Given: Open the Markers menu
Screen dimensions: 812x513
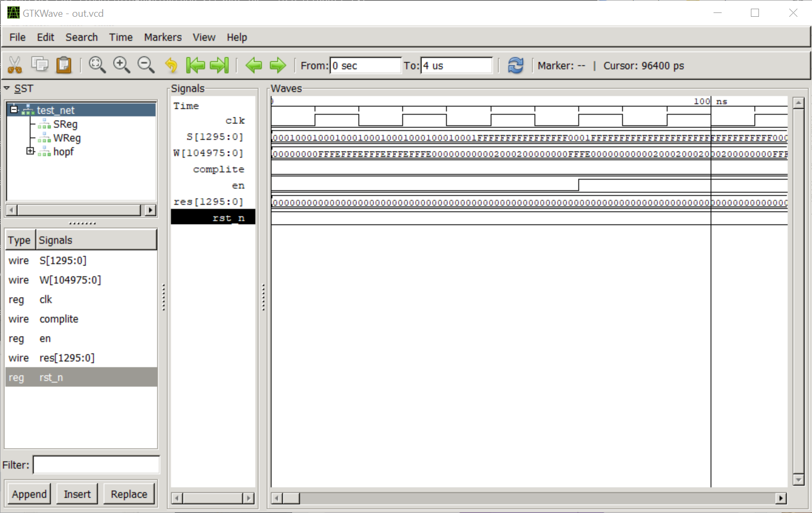Looking at the screenshot, I should click(163, 37).
